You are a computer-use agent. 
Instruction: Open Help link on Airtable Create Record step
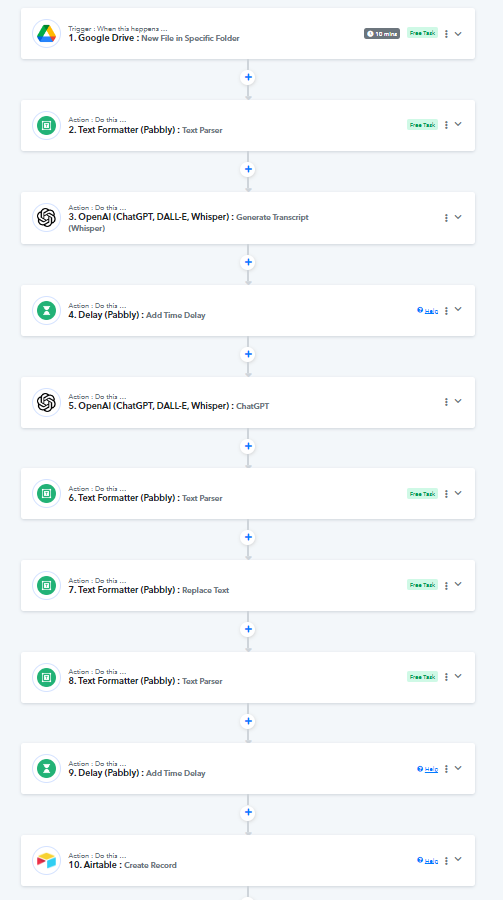428,860
